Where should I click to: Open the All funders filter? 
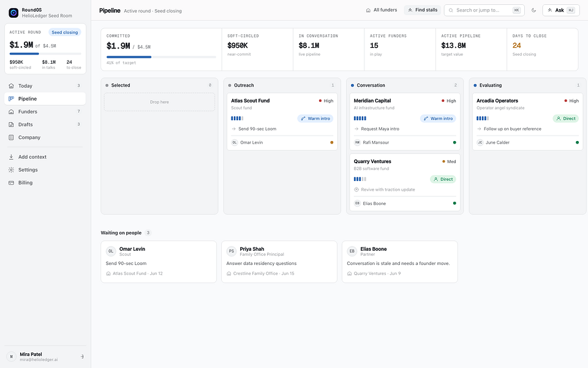click(x=382, y=10)
